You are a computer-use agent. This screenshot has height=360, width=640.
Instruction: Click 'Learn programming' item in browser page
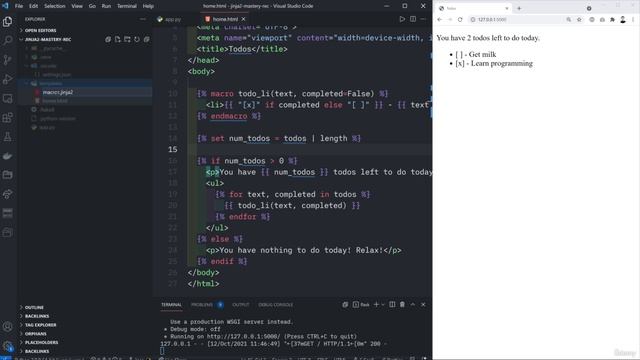(502, 63)
